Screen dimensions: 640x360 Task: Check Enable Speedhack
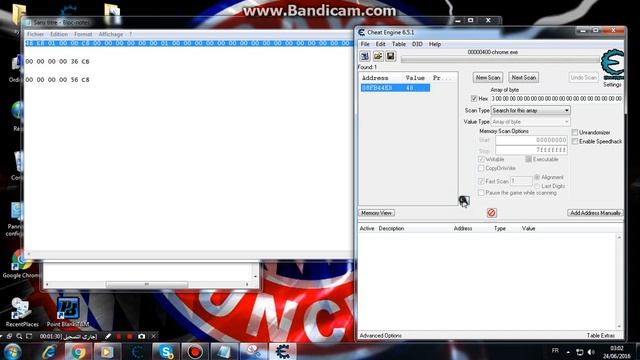(575, 141)
